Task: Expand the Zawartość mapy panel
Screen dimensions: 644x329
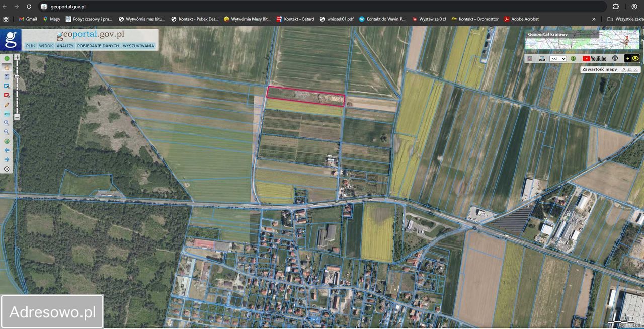Action: (629, 70)
